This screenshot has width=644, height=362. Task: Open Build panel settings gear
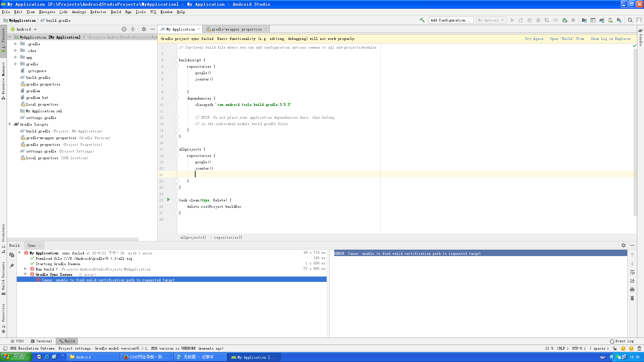click(x=624, y=245)
